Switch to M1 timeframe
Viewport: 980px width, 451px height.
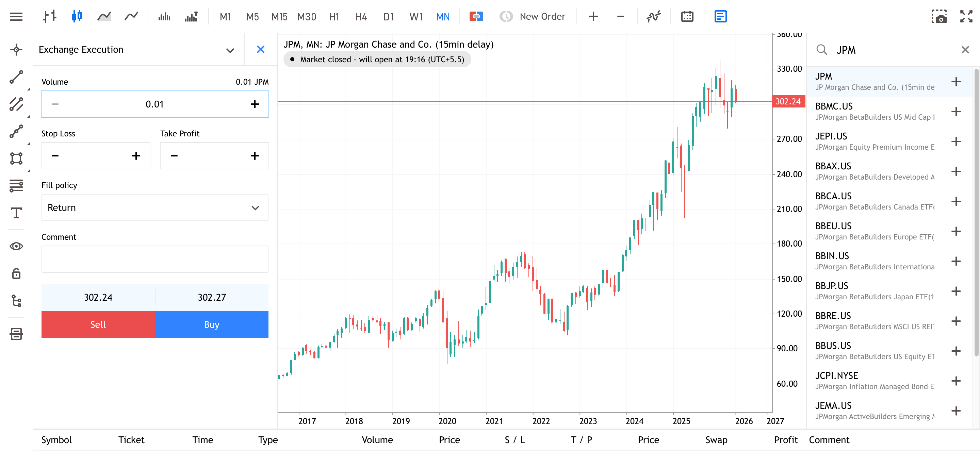(225, 17)
